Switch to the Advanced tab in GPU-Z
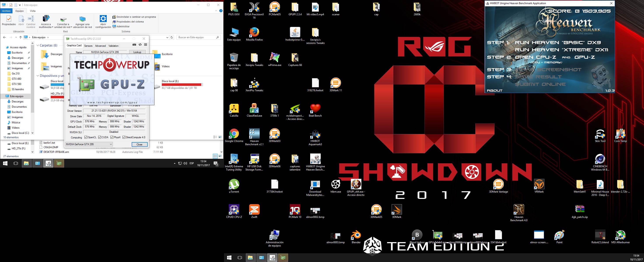The height and width of the screenshot is (262, 644). pyautogui.click(x=100, y=46)
